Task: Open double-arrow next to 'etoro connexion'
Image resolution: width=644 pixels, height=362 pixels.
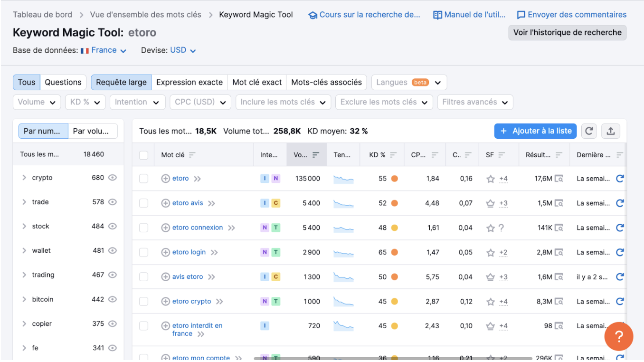Action: [231, 228]
